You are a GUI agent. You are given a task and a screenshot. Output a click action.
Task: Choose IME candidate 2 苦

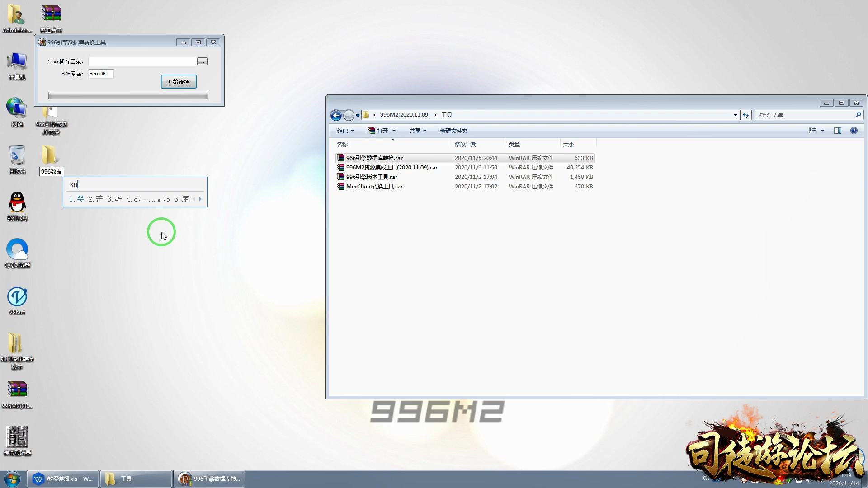(95, 199)
